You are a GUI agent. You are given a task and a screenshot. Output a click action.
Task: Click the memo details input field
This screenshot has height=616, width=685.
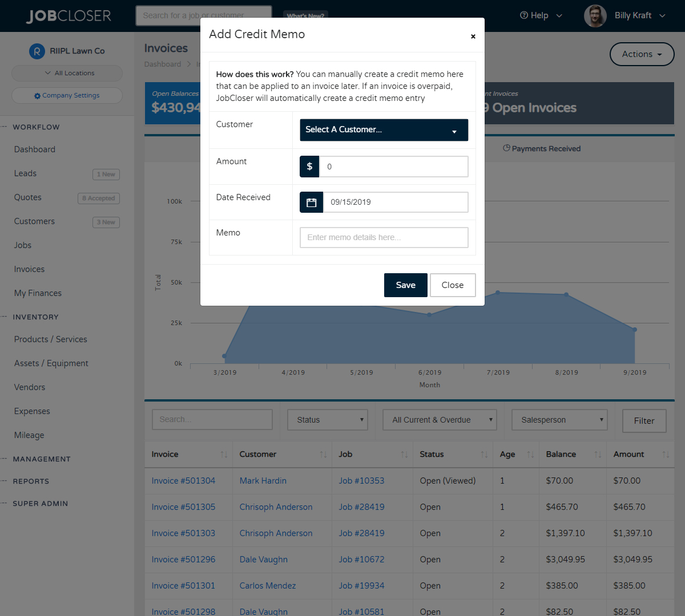[384, 237]
